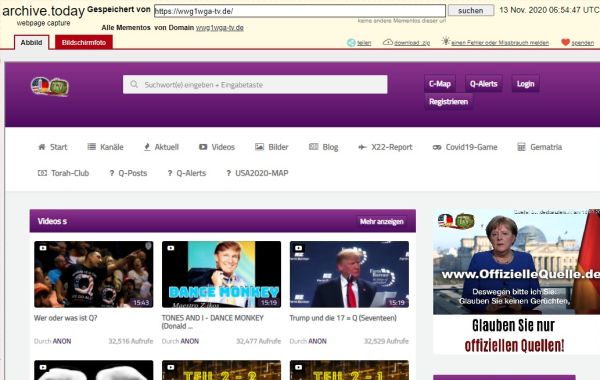600x380 pixels.
Task: Click the Kanäle list icon
Action: [x=91, y=147]
